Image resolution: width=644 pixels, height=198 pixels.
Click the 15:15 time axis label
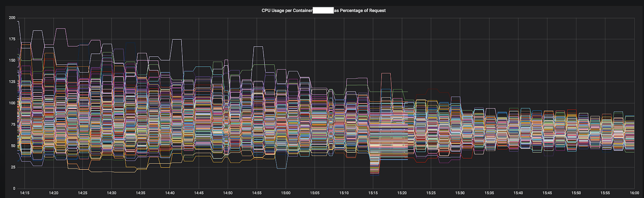coord(373,193)
